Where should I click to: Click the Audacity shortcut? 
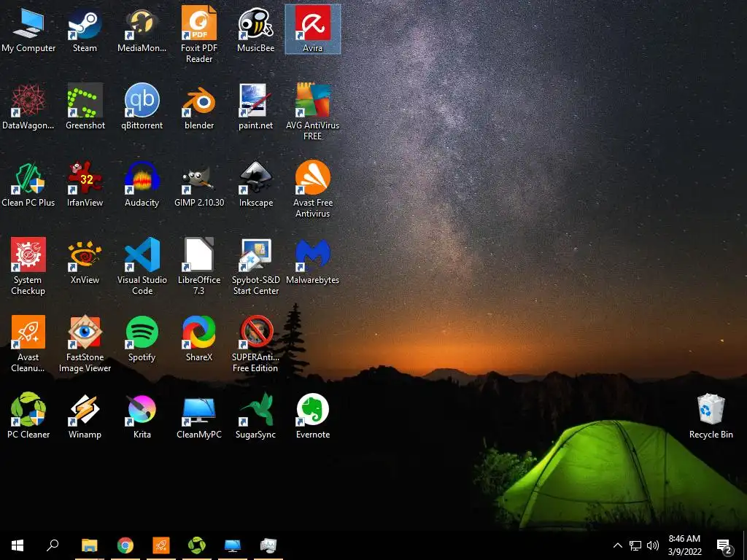click(142, 184)
